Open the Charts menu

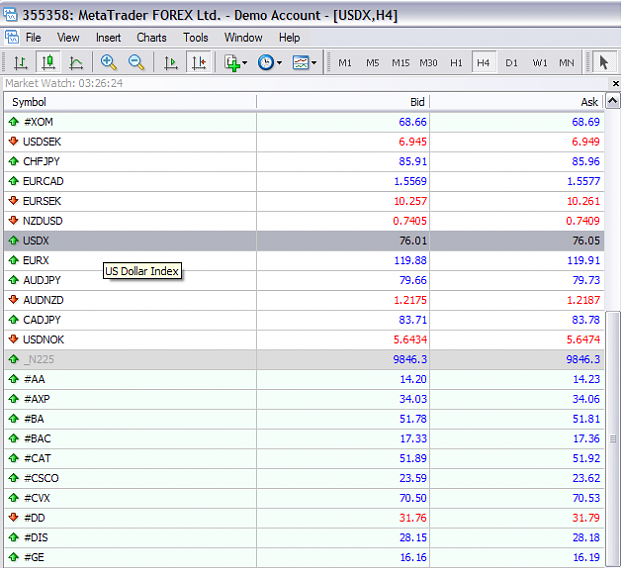click(x=151, y=37)
